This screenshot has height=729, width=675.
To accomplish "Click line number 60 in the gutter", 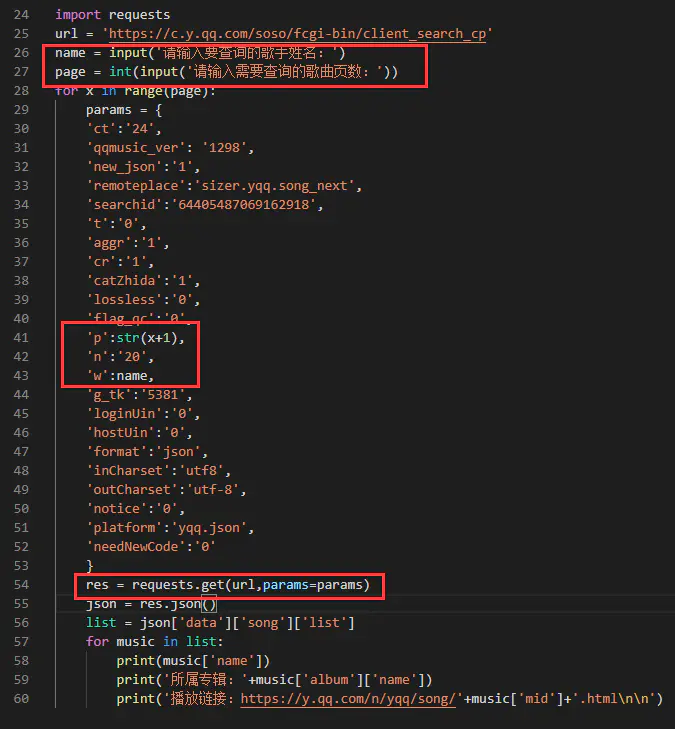I will [21, 698].
